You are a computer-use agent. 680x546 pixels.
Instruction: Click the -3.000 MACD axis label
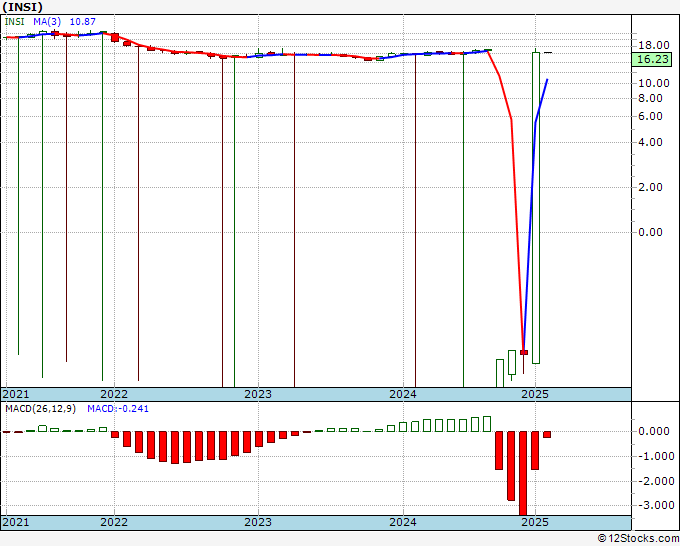pos(654,505)
